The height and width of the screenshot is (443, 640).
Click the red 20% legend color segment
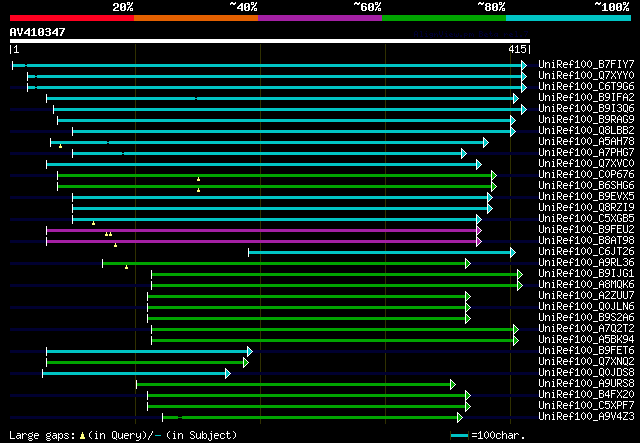(x=72, y=18)
